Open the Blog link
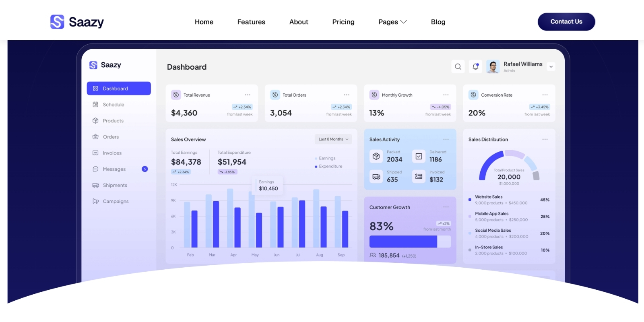The width and height of the screenshot is (644, 322). 438,22
